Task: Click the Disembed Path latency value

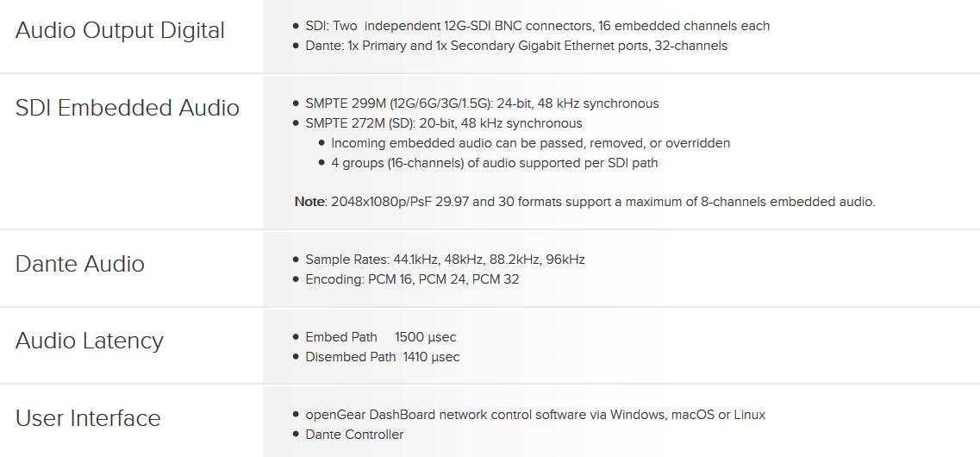Action: tap(431, 357)
